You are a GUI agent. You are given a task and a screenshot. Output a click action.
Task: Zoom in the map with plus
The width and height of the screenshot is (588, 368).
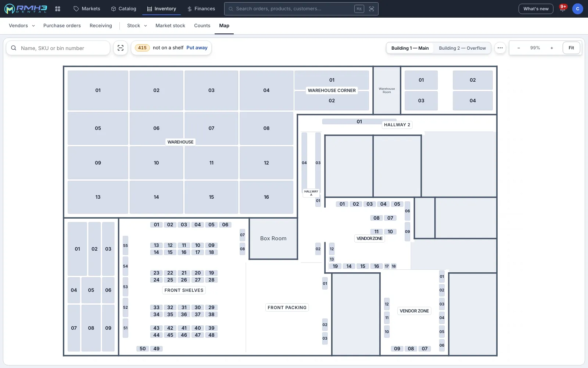[552, 48]
